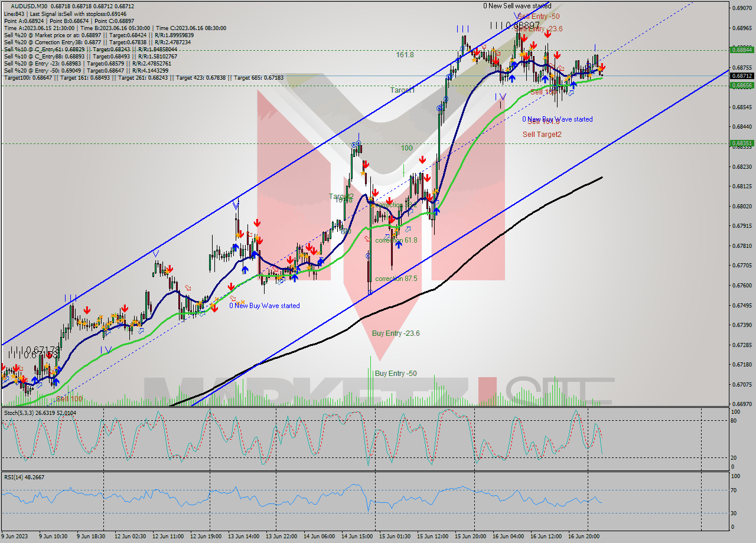Click the Stoch(5,3,3) indicator label
Image resolution: width=756 pixels, height=543 pixels.
click(40, 413)
